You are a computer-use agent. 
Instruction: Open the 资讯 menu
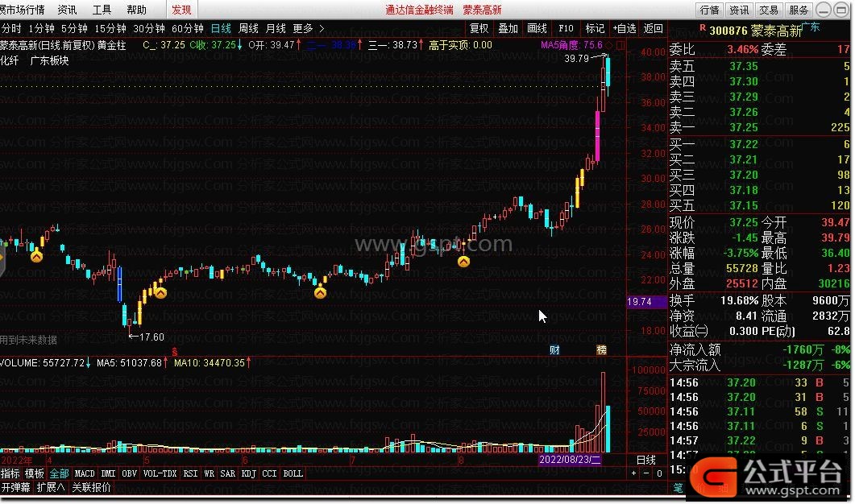pos(67,10)
